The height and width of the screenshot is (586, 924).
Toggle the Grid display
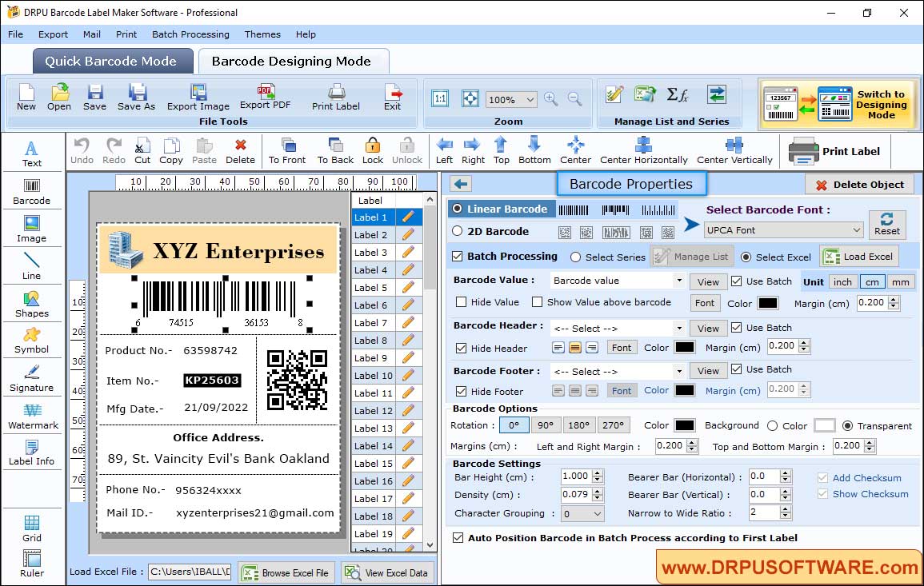click(x=32, y=528)
